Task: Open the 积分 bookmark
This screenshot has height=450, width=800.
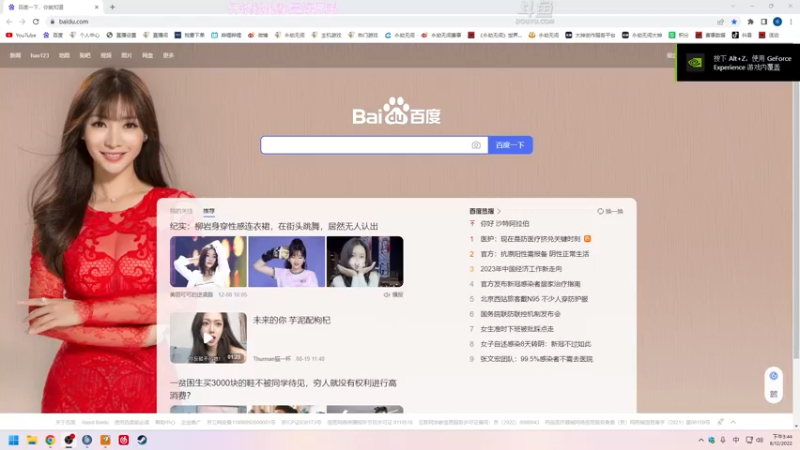Action: 679,35
